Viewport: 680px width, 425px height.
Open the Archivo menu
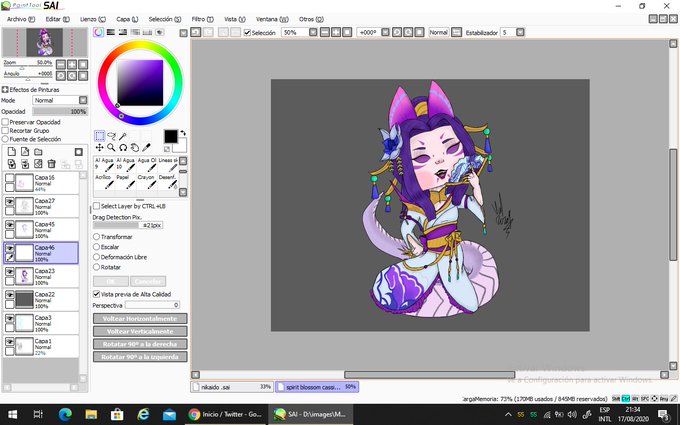coord(21,19)
